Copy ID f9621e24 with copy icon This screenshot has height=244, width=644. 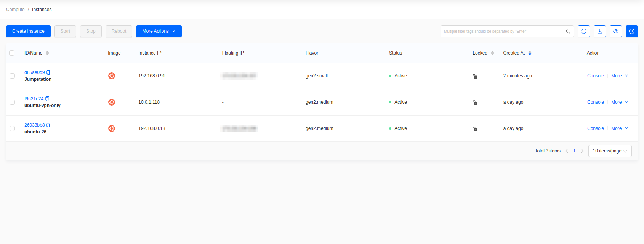click(x=47, y=99)
